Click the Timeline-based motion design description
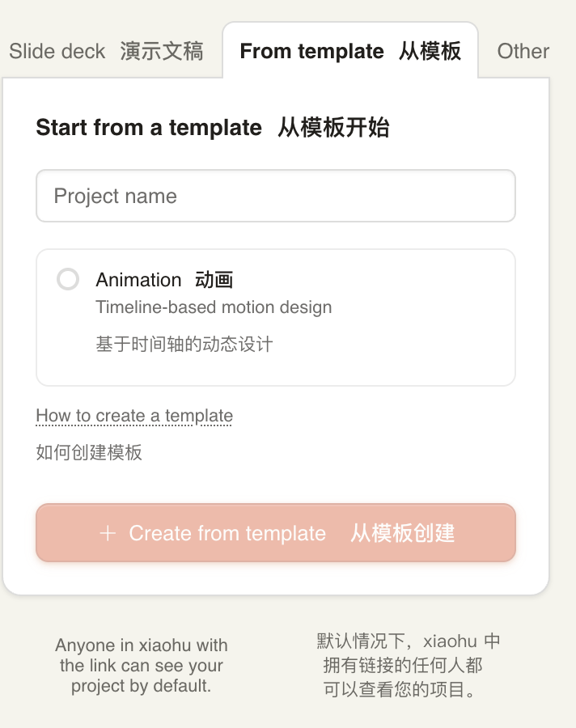 coord(214,307)
